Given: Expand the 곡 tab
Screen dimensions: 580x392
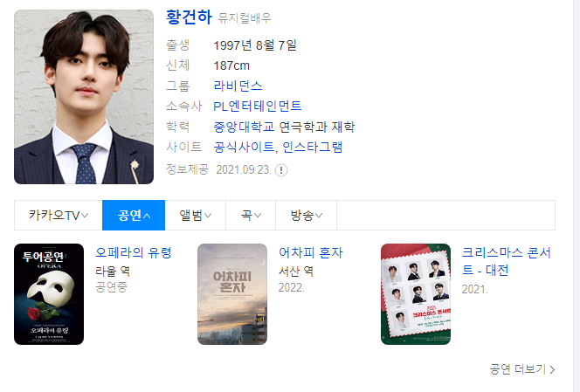Looking at the screenshot, I should click(251, 216).
